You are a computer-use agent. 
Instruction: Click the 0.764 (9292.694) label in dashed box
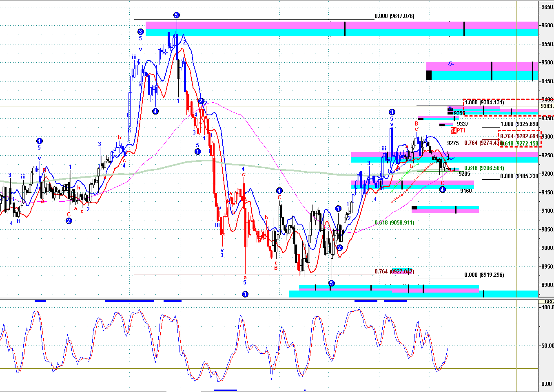click(x=519, y=137)
